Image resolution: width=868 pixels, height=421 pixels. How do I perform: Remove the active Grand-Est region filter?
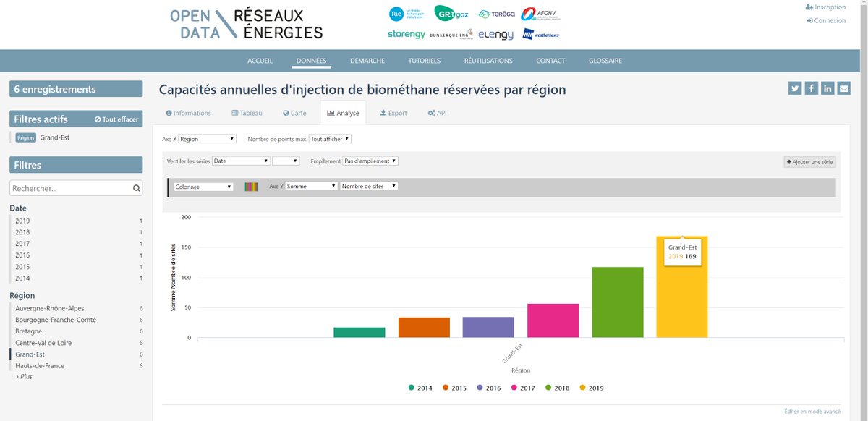42,137
